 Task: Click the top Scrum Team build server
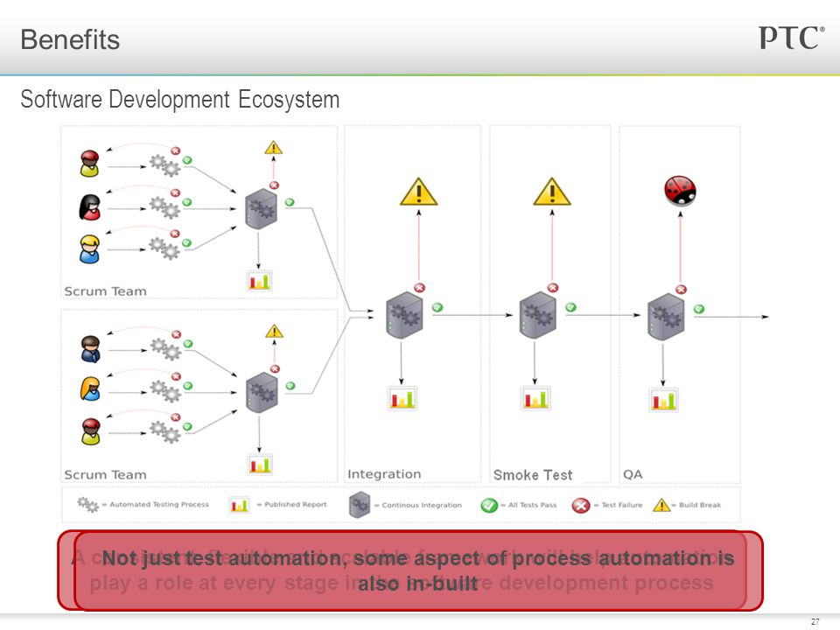tap(261, 209)
